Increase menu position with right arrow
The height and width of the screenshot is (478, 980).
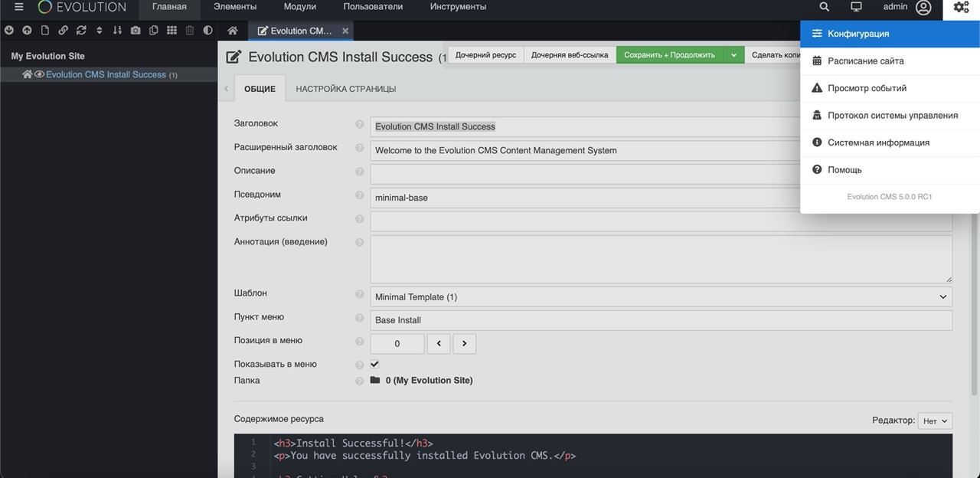tap(465, 343)
